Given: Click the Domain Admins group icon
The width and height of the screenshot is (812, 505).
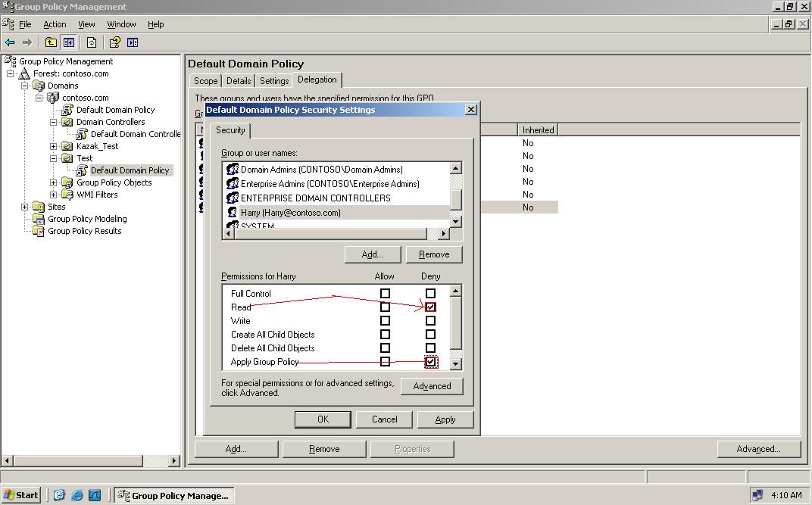Looking at the screenshot, I should click(x=233, y=169).
